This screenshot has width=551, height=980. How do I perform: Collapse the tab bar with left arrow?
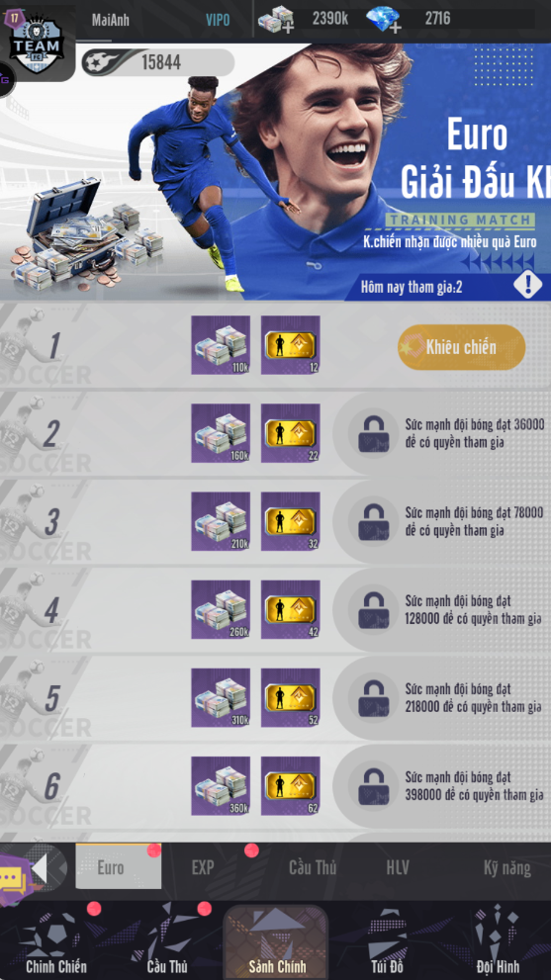(40, 867)
